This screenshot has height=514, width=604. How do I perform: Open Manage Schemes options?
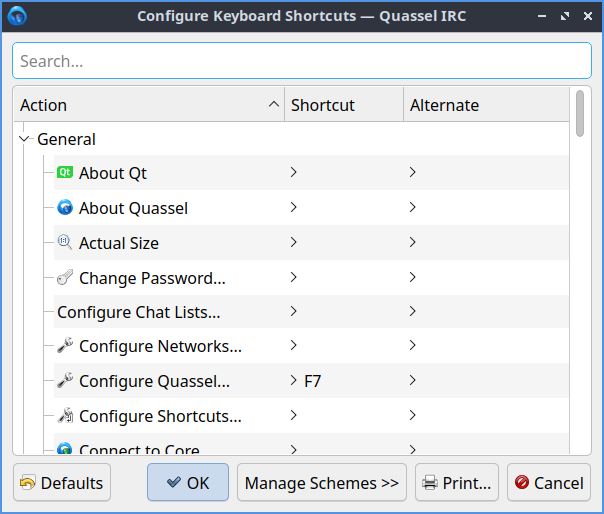322,483
